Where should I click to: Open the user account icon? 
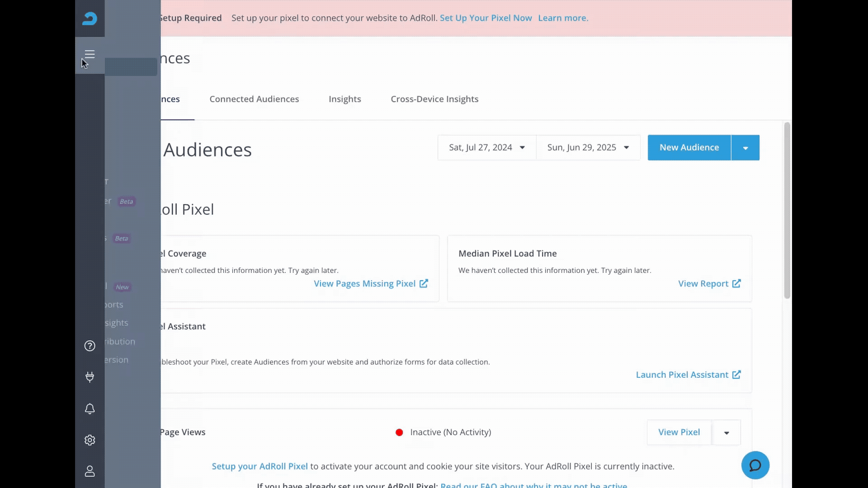coord(90,471)
